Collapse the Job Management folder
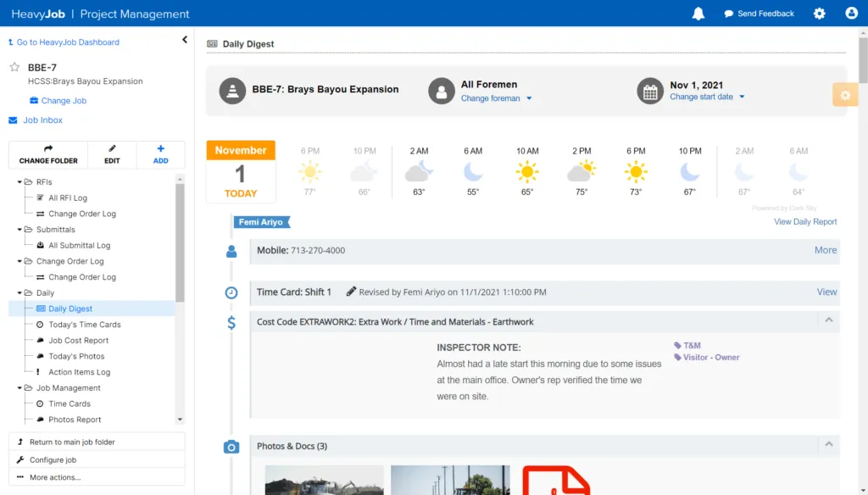Viewport: 868px width, 495px height. coord(19,388)
